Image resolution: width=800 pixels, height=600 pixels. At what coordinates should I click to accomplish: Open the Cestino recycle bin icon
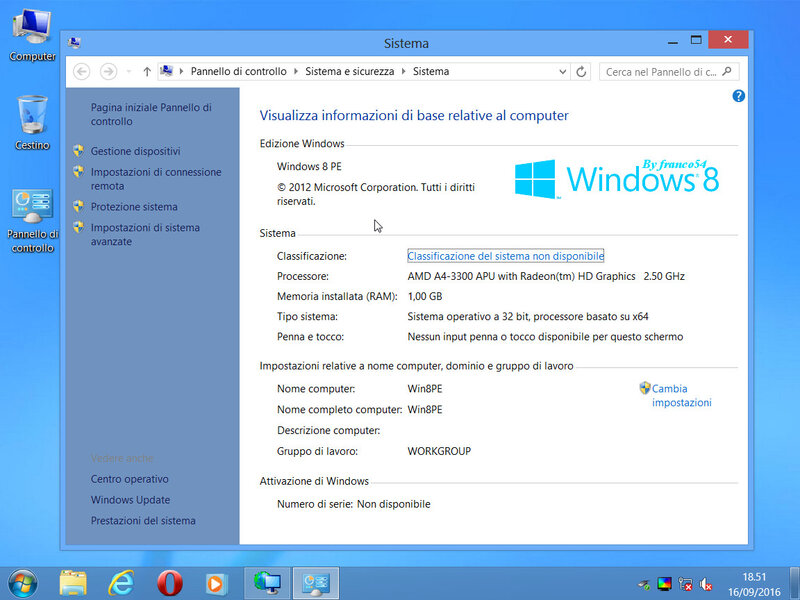point(32,123)
